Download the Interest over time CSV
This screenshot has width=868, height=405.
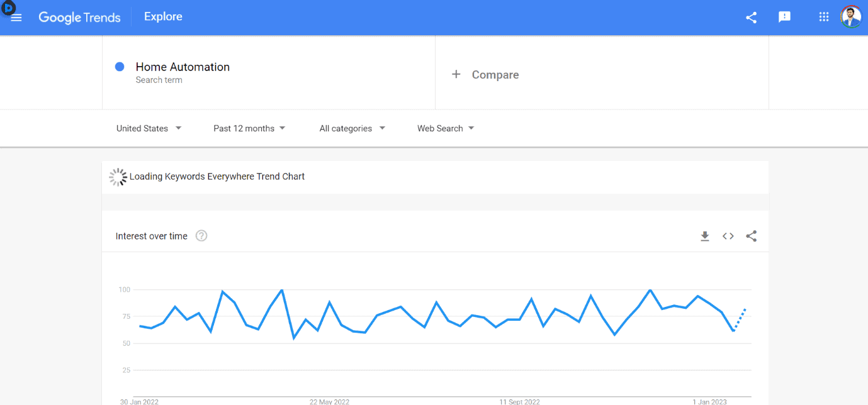[x=705, y=236]
